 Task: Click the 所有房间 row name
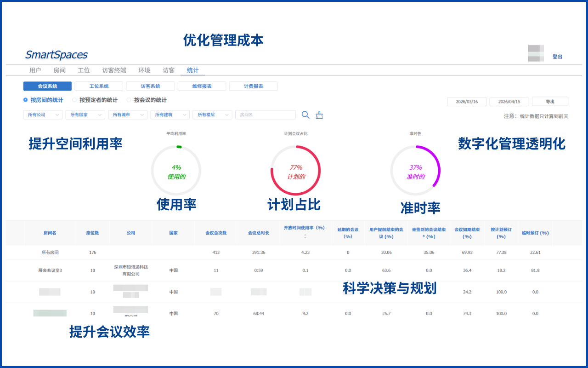[x=50, y=252]
